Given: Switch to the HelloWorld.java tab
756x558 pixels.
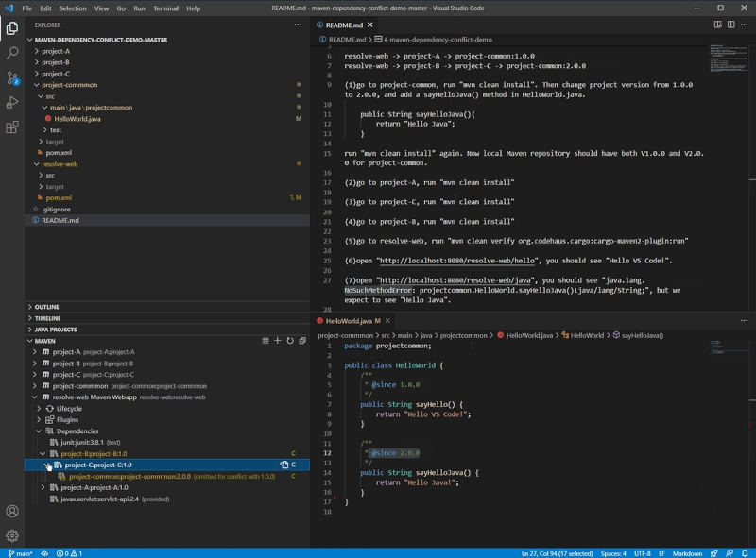Looking at the screenshot, I should point(352,320).
